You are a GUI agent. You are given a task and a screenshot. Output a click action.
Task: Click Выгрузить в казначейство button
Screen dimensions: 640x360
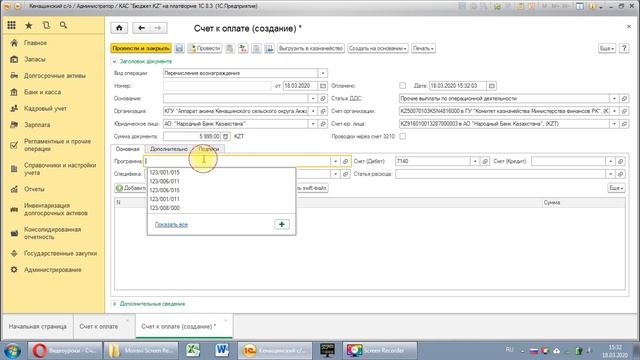tap(311, 48)
